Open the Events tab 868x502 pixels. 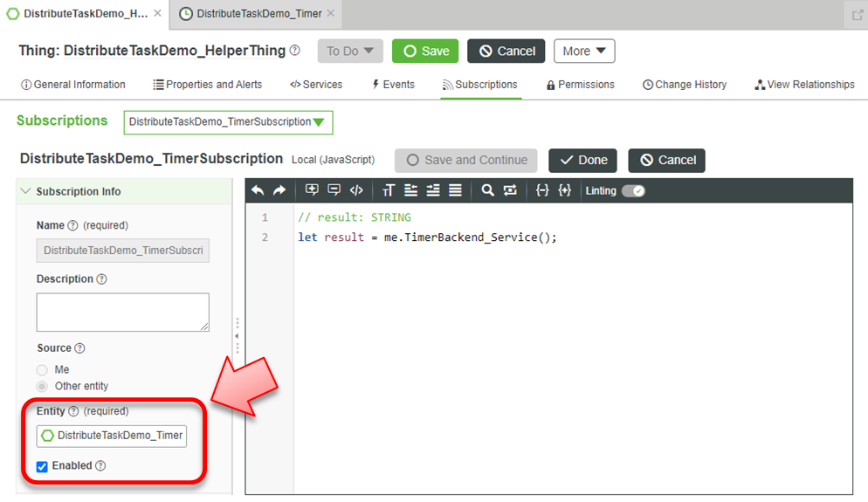point(393,85)
